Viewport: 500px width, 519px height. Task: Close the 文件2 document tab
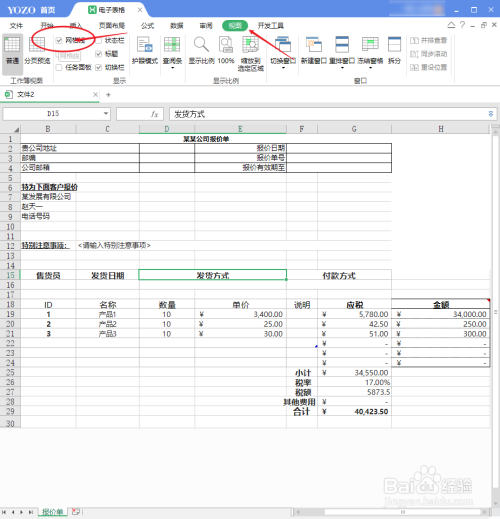(95, 95)
